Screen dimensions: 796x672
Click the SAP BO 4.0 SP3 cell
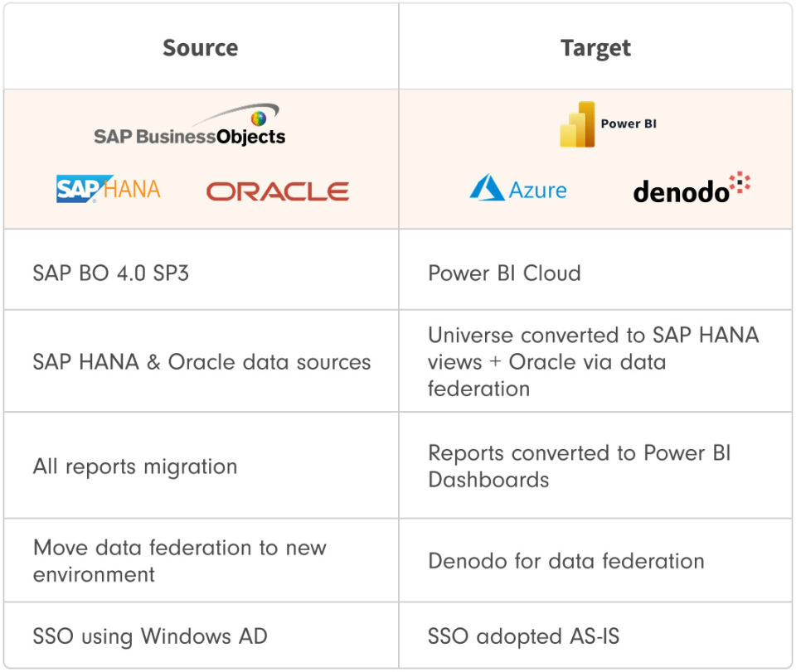point(111,273)
